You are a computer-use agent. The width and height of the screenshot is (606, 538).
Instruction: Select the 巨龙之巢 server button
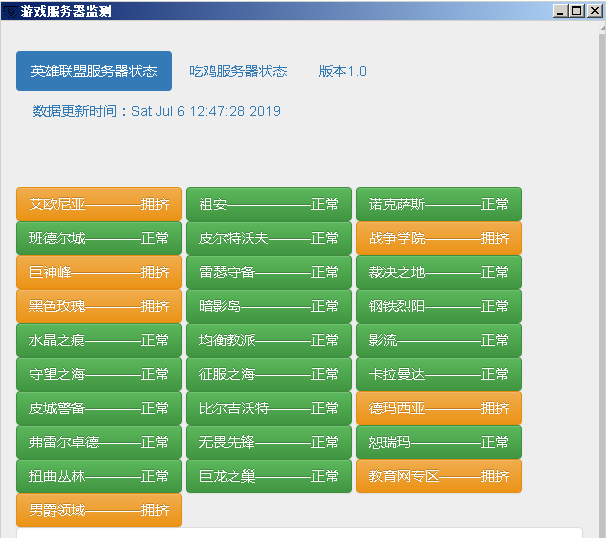coord(269,476)
